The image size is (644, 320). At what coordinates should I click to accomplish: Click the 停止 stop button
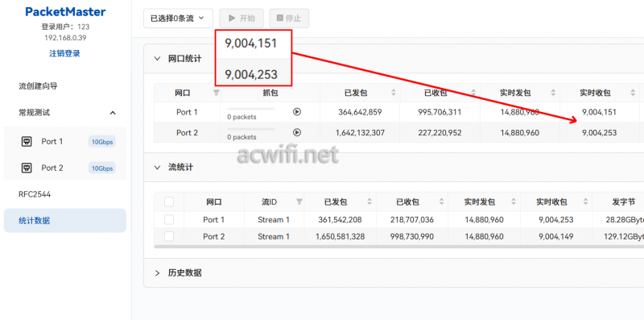(289, 19)
